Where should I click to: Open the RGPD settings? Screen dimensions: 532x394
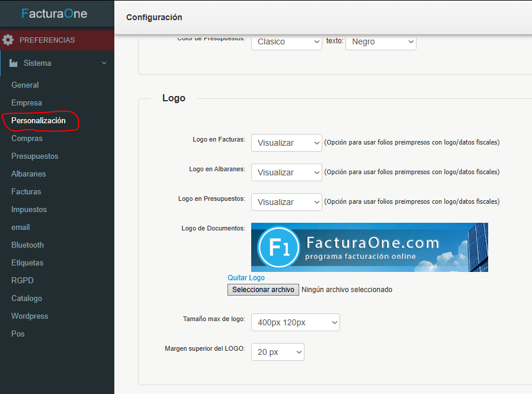(23, 281)
